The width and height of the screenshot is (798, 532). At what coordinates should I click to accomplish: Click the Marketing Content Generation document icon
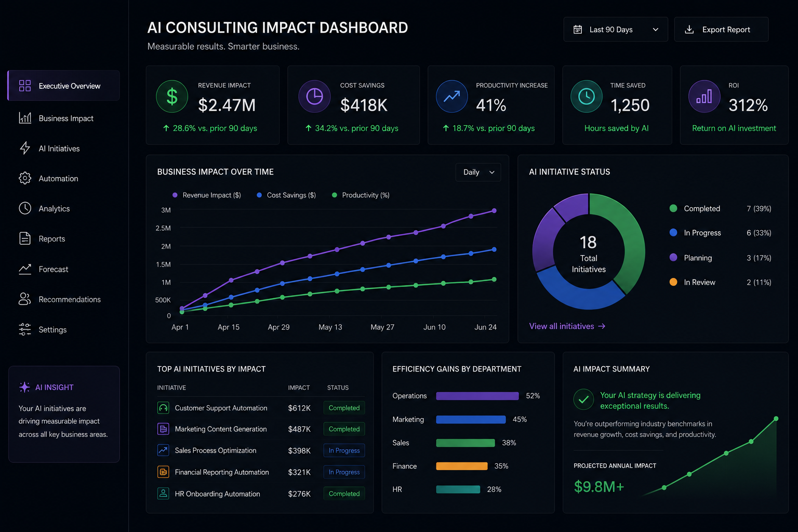click(163, 429)
